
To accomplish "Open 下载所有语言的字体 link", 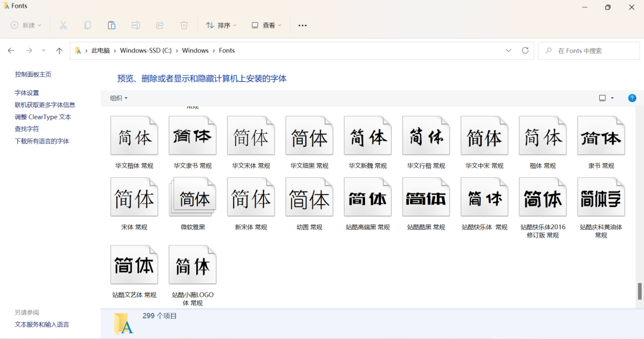I will [x=42, y=141].
